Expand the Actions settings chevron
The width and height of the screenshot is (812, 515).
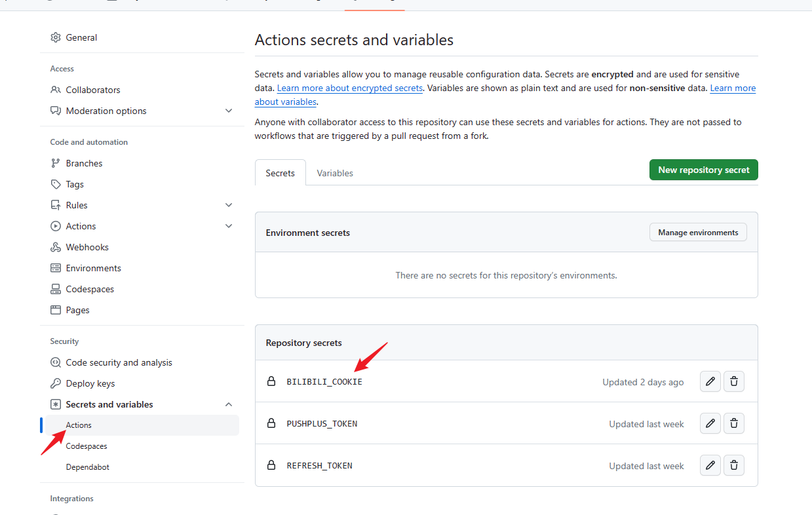229,226
